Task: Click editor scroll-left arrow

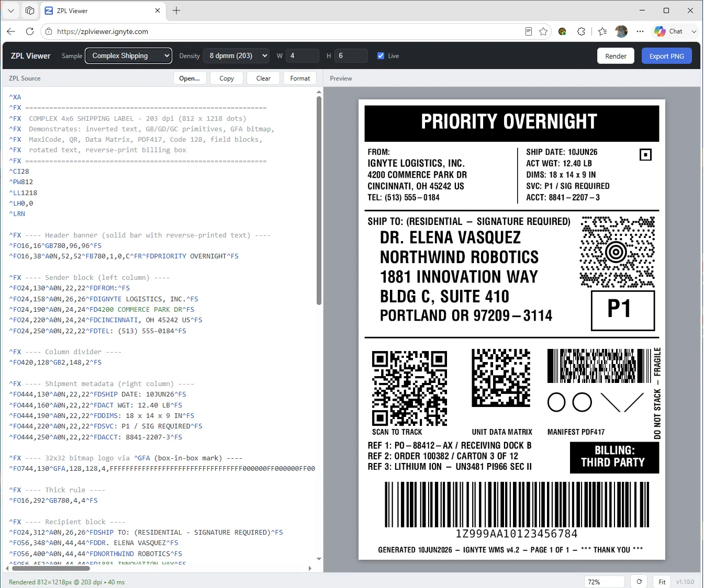Action: coord(7,568)
